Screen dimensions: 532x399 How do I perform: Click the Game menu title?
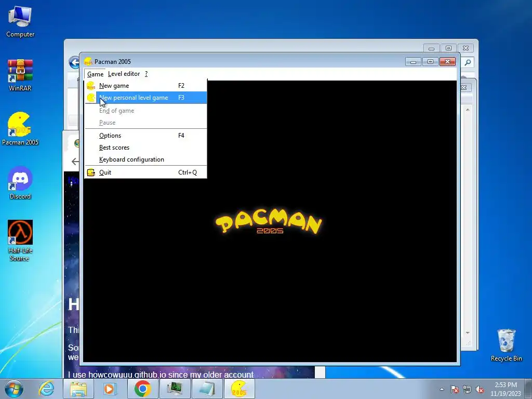[95, 74]
